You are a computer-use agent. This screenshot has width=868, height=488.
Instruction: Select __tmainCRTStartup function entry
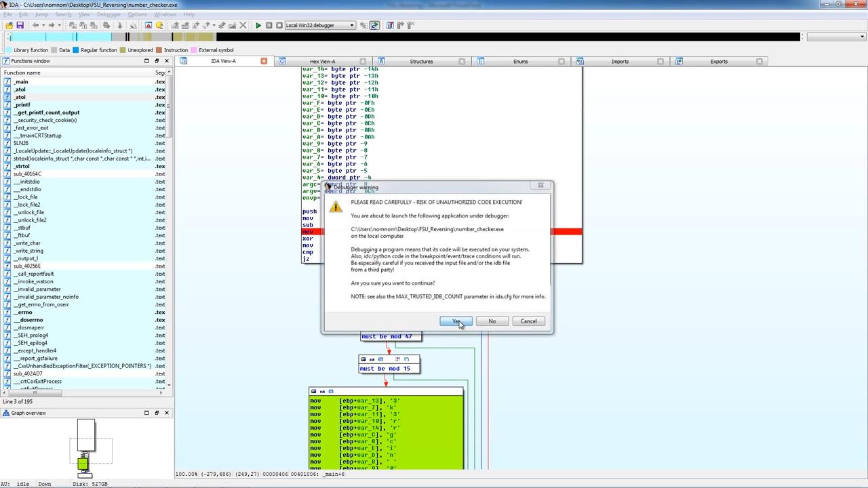point(84,136)
